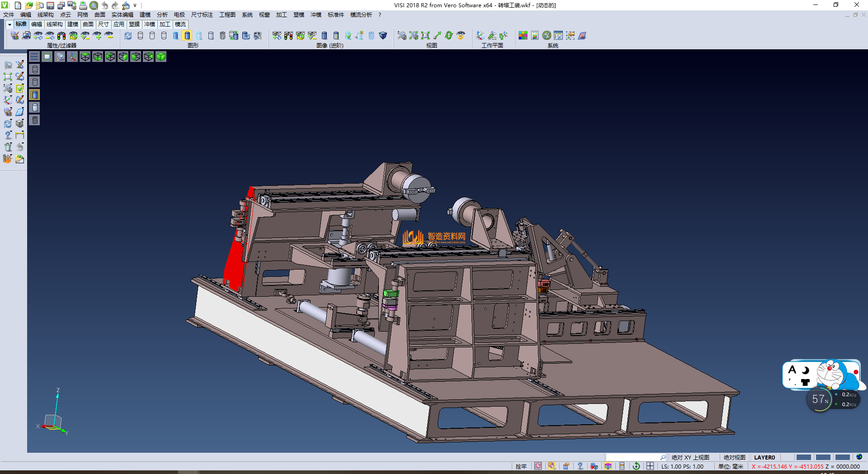Expand the quick access toolbar dropdown arrow
This screenshot has height=474, width=868.
click(135, 5)
